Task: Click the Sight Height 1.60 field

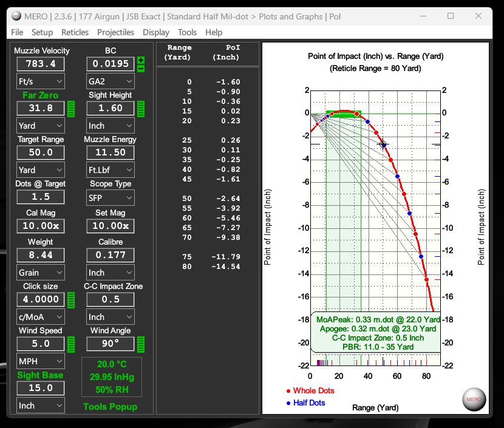Action: 111,108
